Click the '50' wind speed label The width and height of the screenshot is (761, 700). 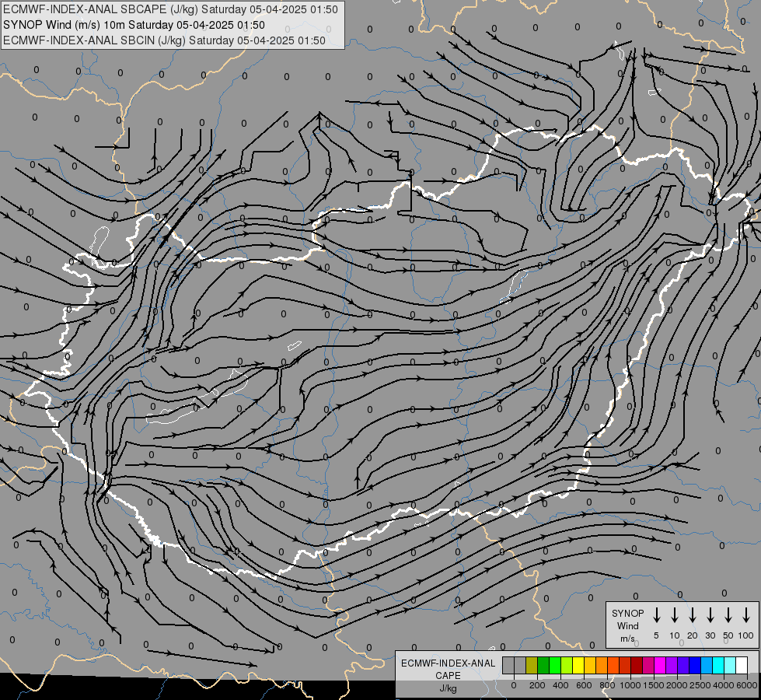[x=728, y=635]
